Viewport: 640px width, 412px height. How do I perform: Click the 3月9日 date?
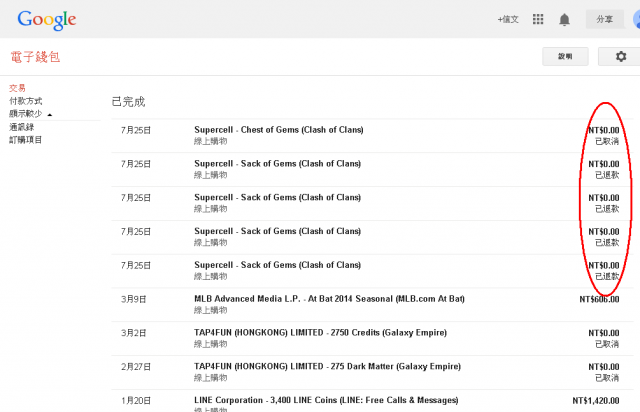tap(133, 299)
